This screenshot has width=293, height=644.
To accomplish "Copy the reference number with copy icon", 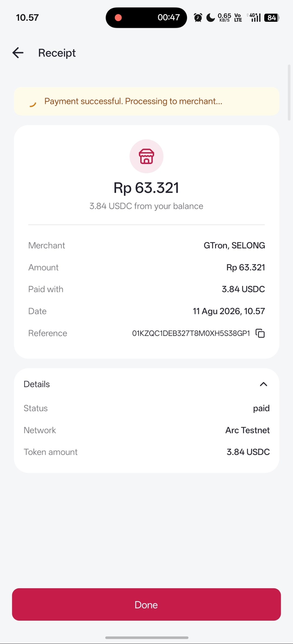I will [260, 333].
